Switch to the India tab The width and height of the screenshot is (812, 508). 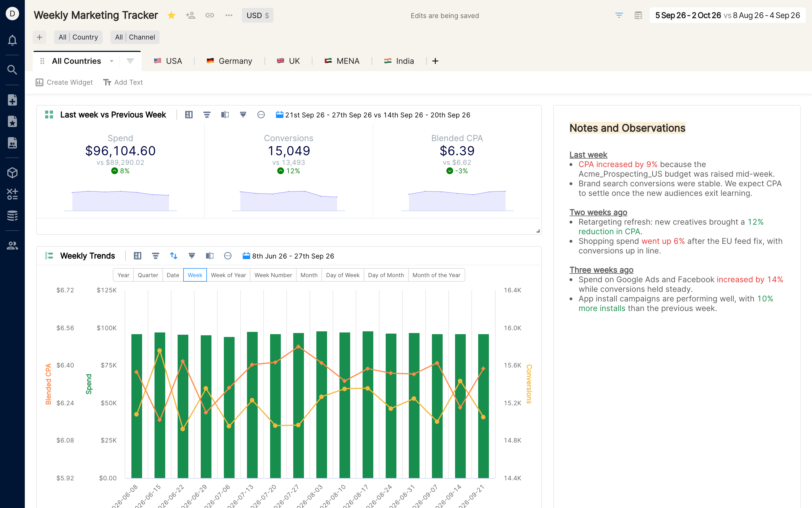click(399, 61)
